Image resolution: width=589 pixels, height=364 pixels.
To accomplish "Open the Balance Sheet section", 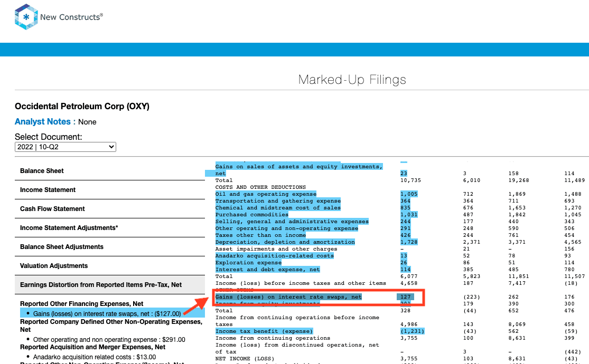I will tap(110, 171).
